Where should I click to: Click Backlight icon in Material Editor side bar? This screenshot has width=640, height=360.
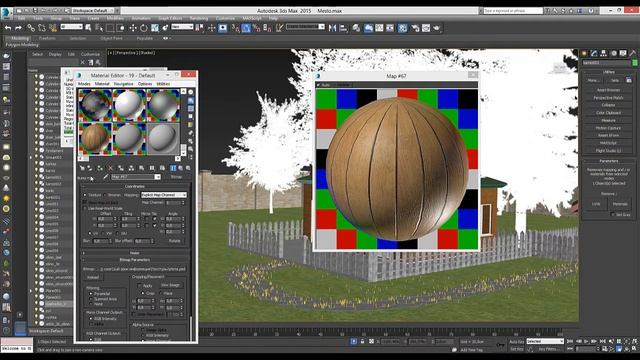(191, 100)
